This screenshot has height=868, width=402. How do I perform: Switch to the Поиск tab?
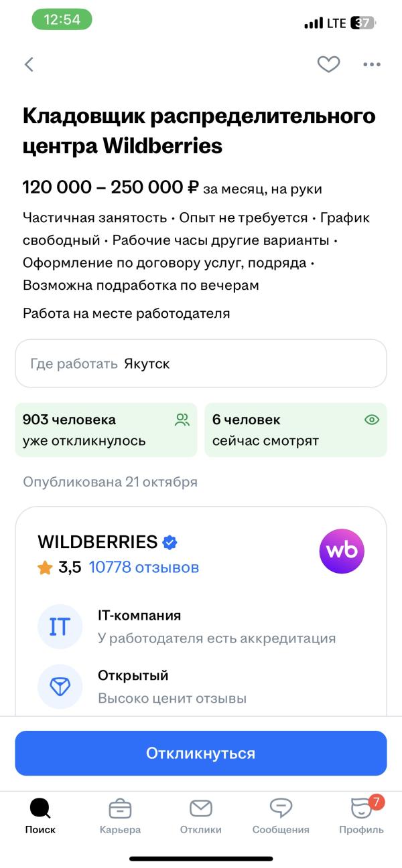tap(40, 816)
